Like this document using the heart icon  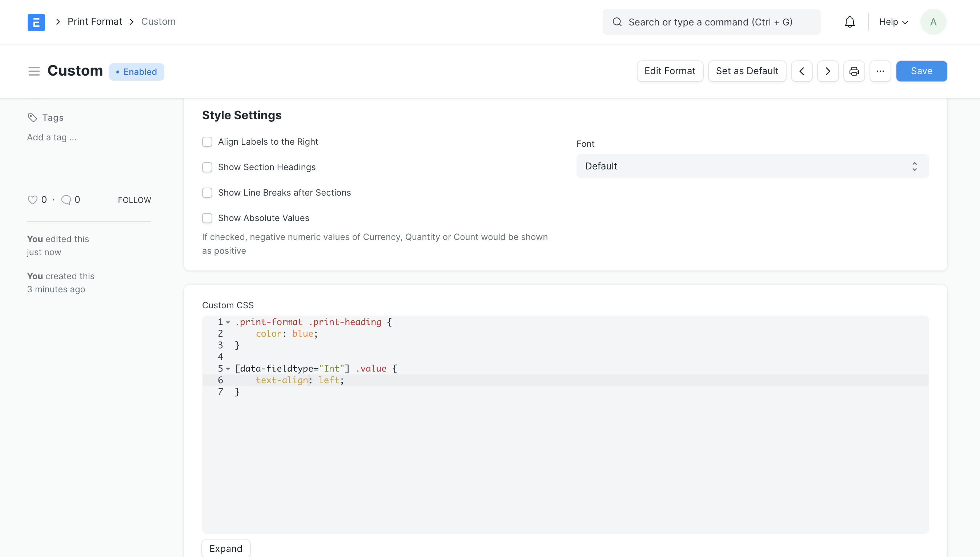[32, 199]
